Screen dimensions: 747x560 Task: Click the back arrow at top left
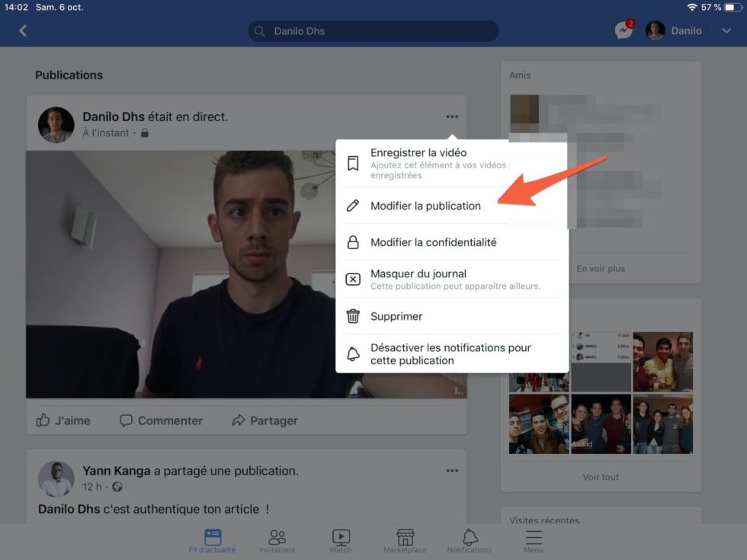point(21,30)
